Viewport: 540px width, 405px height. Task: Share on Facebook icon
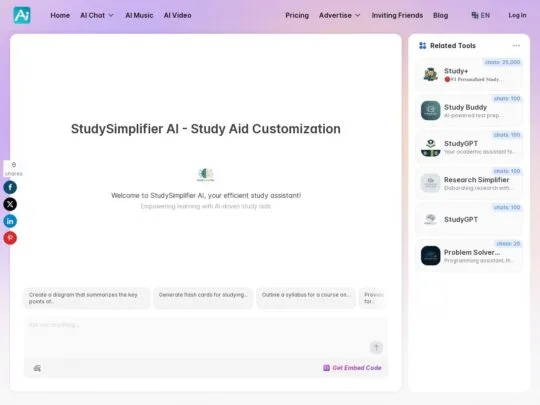tap(10, 187)
